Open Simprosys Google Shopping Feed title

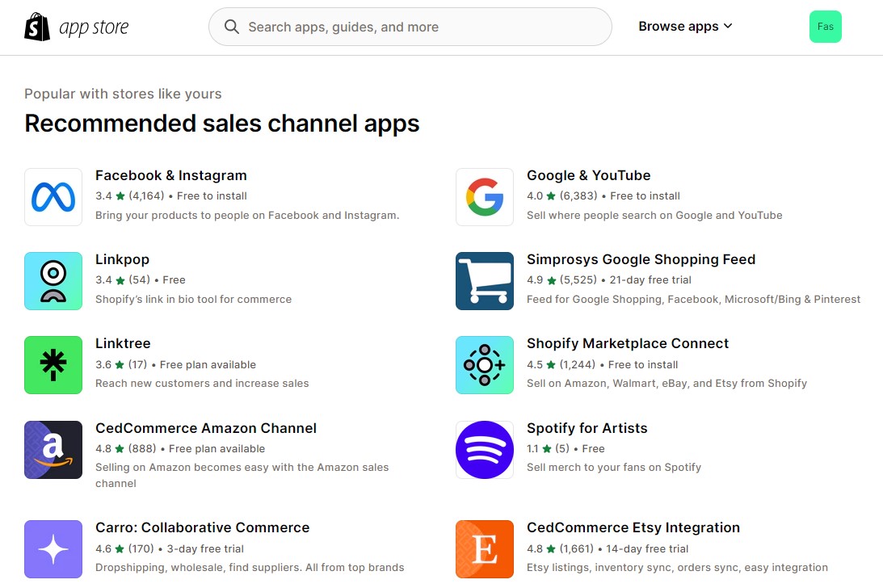(641, 259)
